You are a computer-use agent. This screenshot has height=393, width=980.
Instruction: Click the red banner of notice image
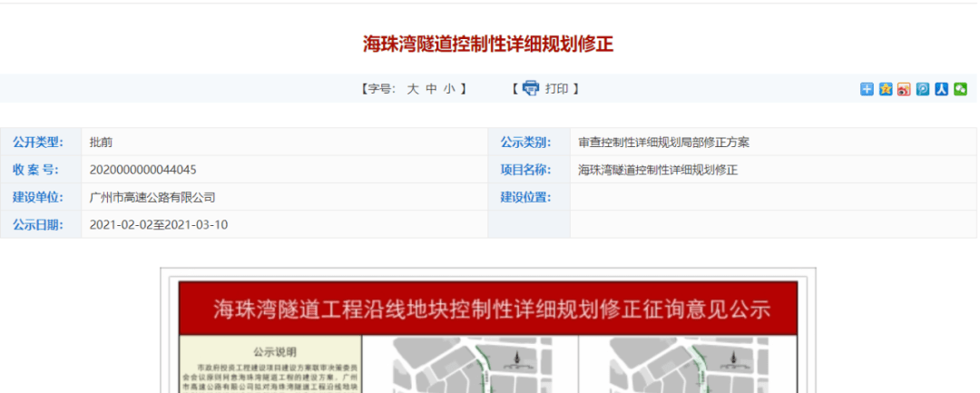[x=488, y=309]
